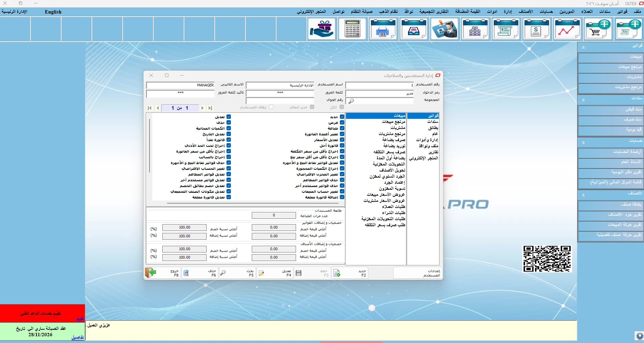
Task: Click the edit pencil icon F4
Action: point(261,273)
